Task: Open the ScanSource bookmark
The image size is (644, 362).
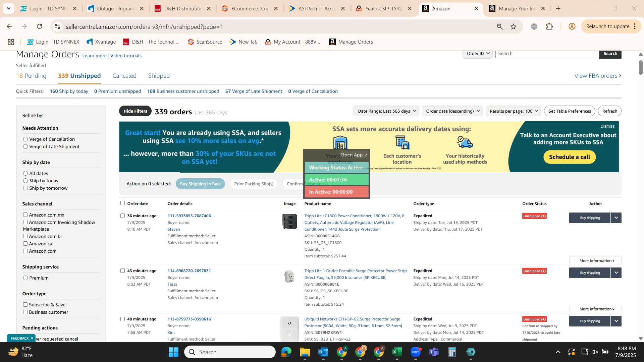Action: coord(205,42)
